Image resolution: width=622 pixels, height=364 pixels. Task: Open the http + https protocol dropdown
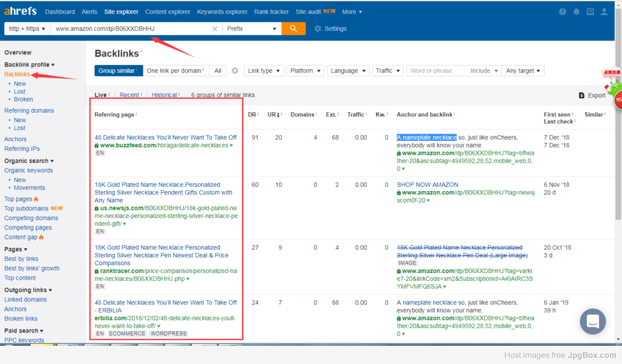[x=27, y=29]
